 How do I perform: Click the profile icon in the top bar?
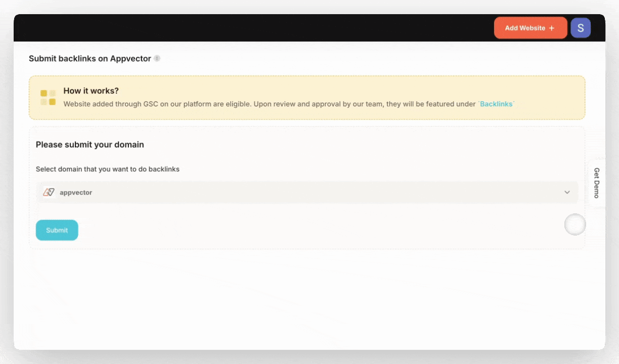click(580, 28)
